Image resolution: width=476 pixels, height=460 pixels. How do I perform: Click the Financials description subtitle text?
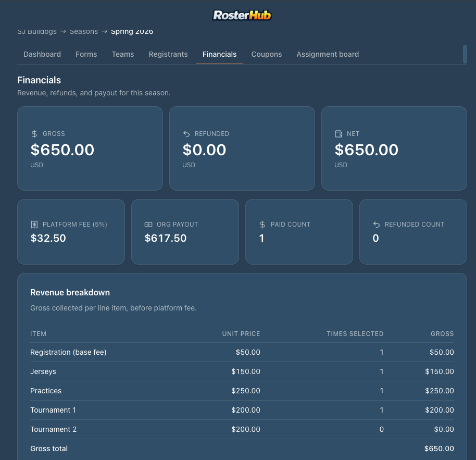[x=94, y=93]
